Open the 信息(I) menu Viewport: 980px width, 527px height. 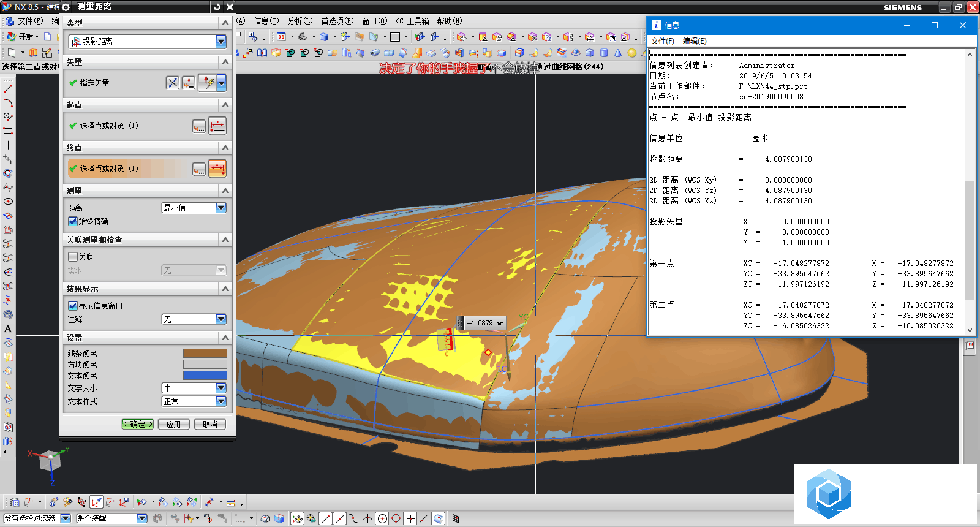[266, 21]
